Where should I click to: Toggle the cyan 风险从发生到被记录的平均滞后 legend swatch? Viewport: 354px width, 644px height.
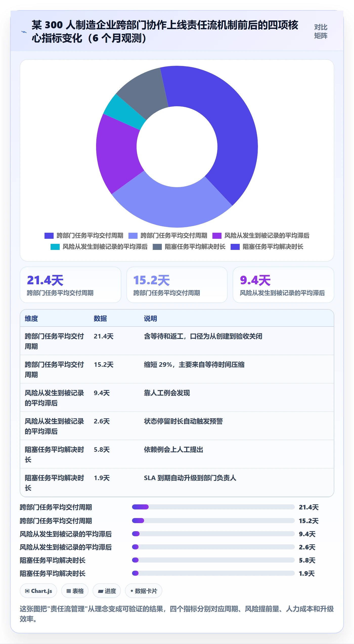click(x=55, y=247)
